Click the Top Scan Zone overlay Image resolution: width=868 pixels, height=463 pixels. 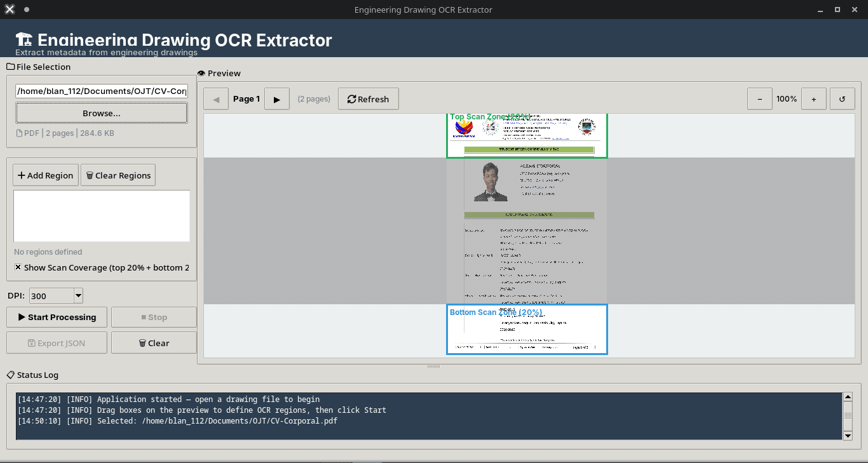527,135
